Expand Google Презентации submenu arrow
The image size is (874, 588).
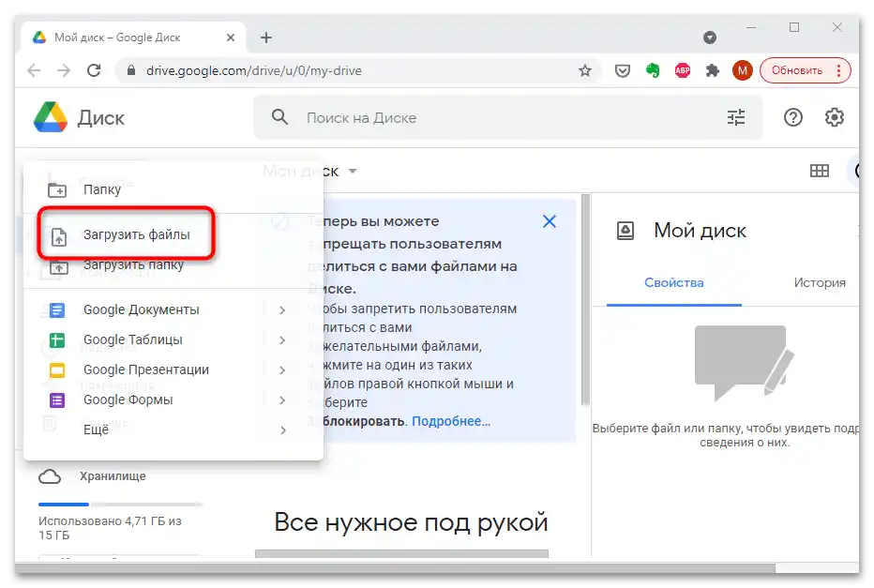tap(282, 370)
